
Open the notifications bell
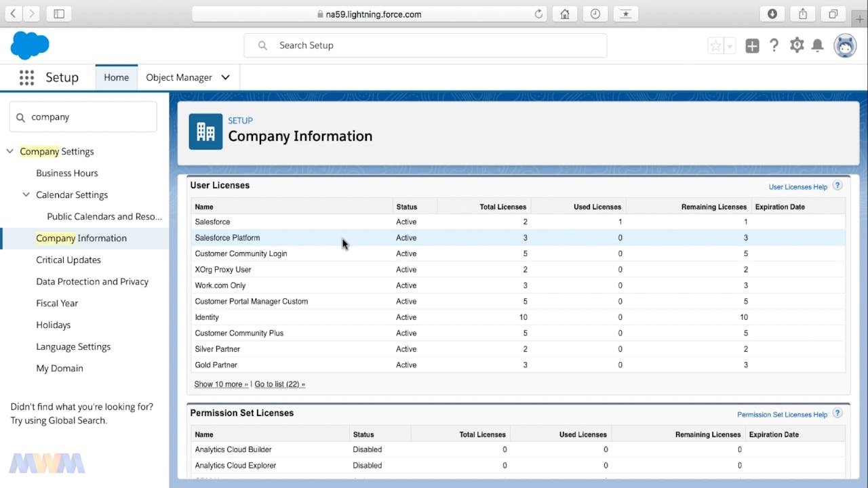click(818, 45)
